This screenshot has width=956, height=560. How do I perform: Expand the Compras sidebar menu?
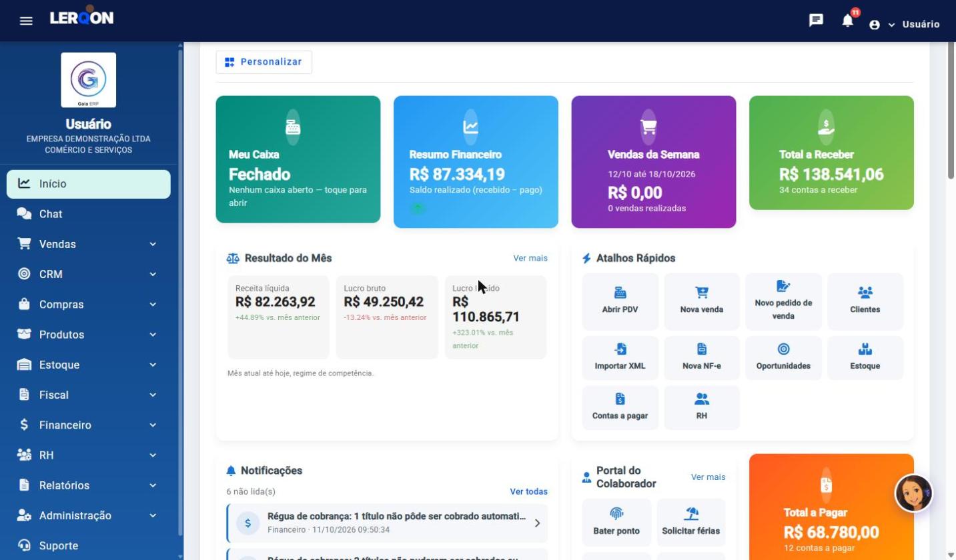[88, 305]
